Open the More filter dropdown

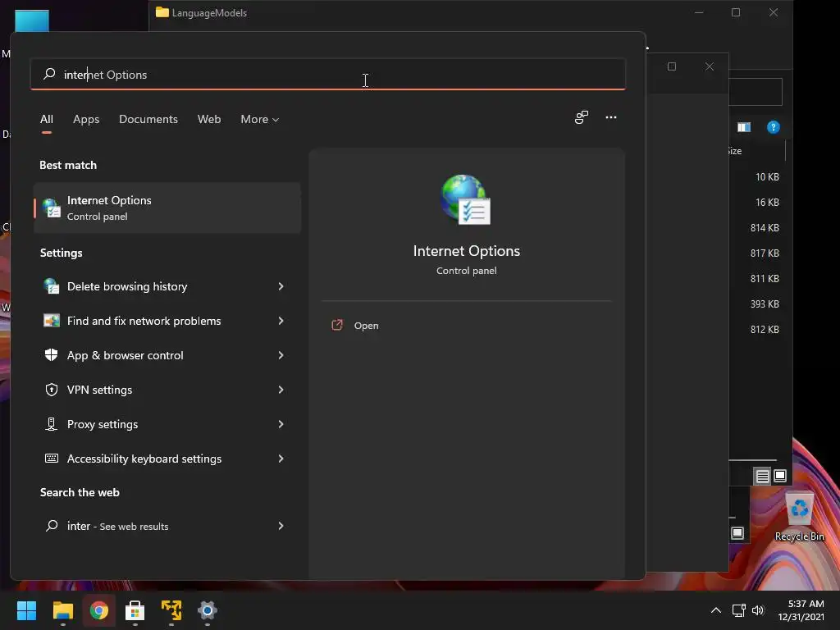point(260,119)
